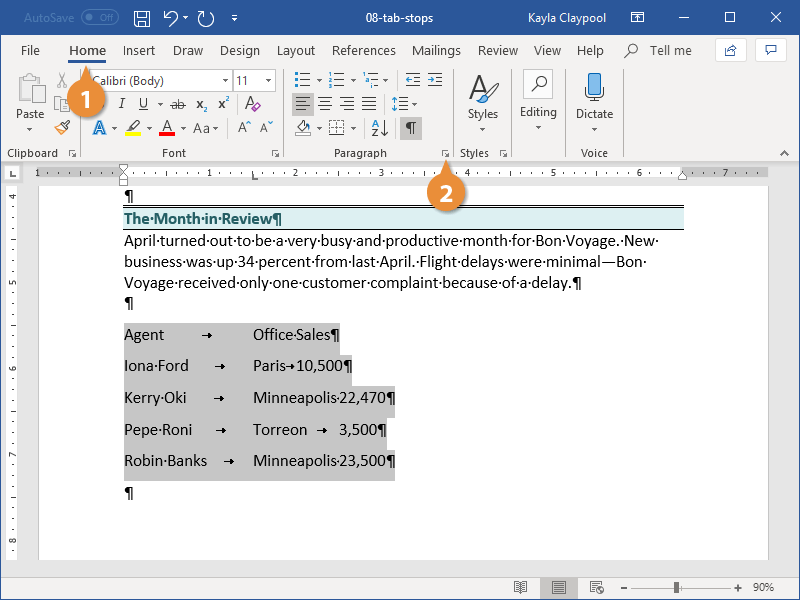
Task: Switch to Web Layout view in status bar
Action: coord(596,587)
